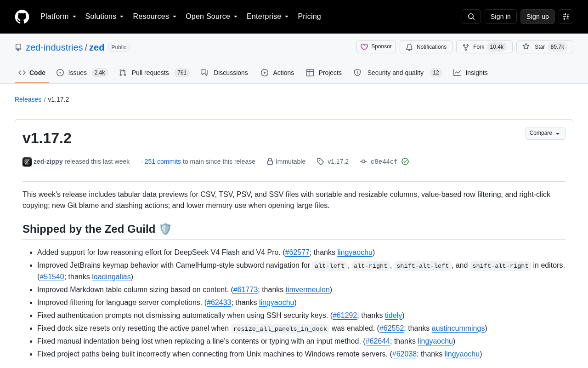
Task: Fork the zed repository
Action: pyautogui.click(x=484, y=47)
